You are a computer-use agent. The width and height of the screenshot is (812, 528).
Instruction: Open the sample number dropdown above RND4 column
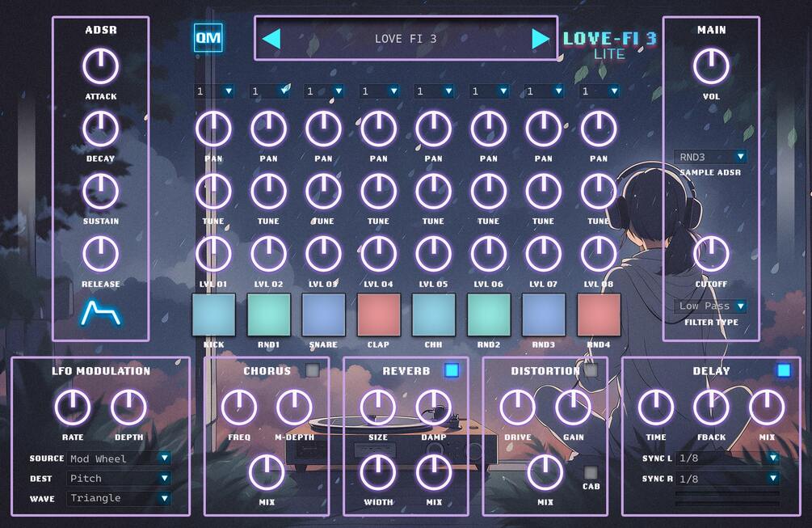tap(600, 91)
